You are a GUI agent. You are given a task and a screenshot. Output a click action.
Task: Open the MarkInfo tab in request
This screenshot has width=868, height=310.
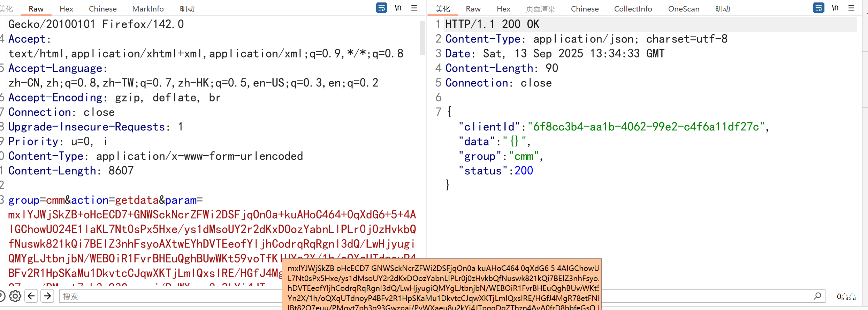148,9
